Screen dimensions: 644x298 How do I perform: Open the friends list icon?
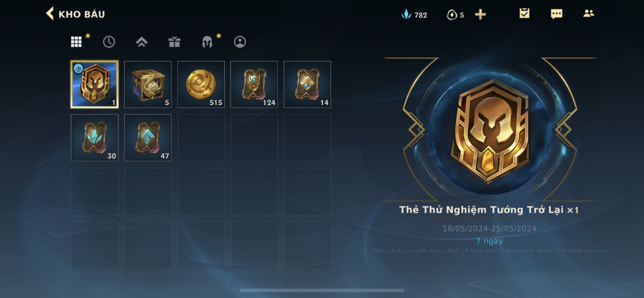tap(588, 13)
